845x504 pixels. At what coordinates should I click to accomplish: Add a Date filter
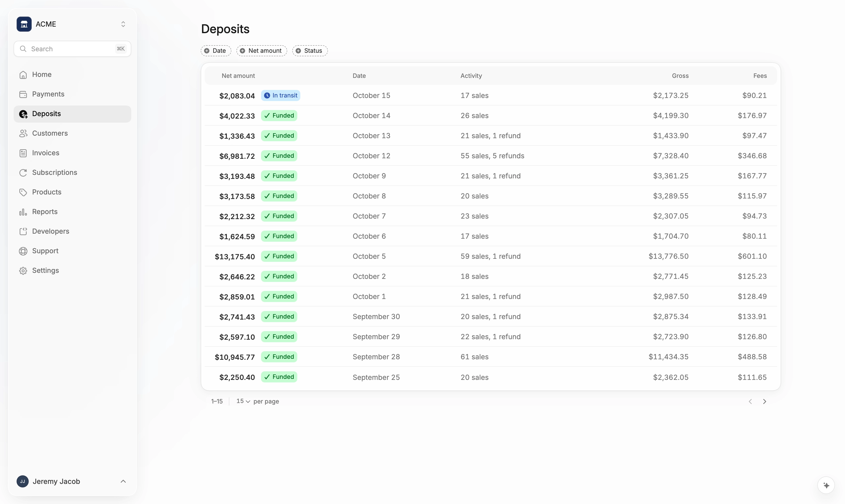tap(216, 51)
